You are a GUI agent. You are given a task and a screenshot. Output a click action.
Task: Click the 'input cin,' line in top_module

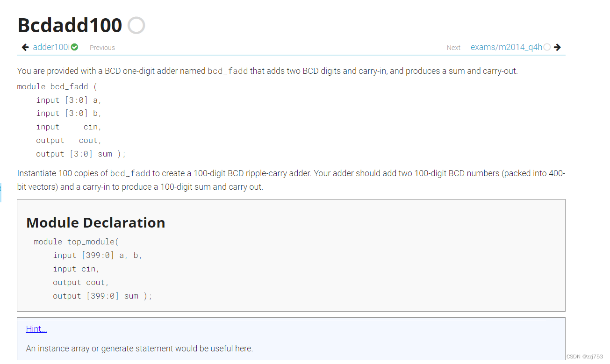(76, 269)
